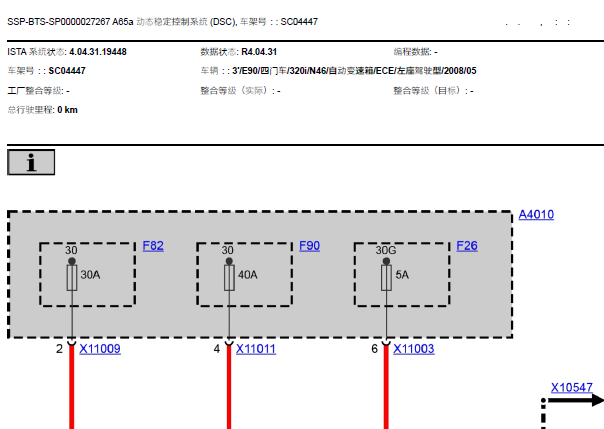Open connector X10547 link
Screen dimensions: 604x429
572,387
